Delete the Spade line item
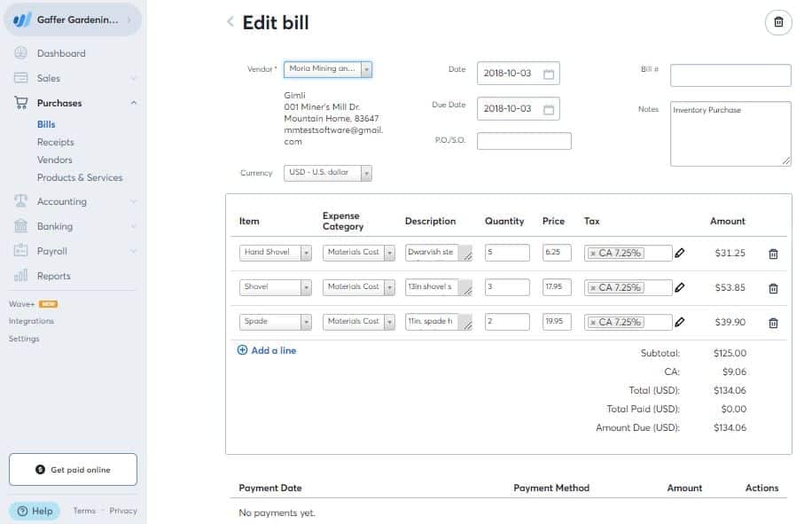The height and width of the screenshot is (524, 812). [773, 323]
